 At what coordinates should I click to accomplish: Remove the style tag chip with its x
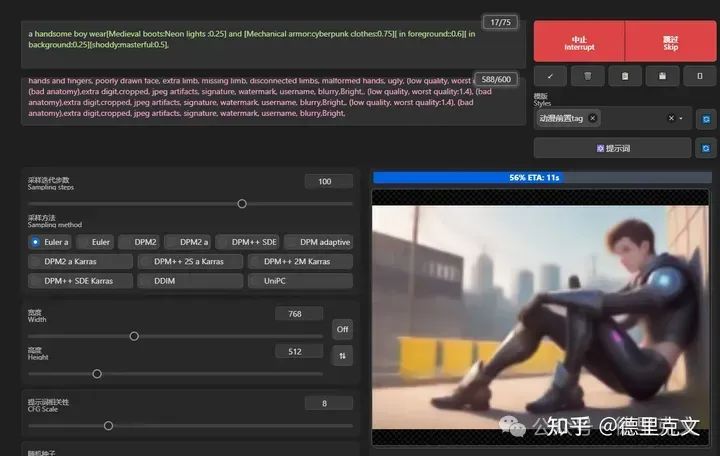coord(592,118)
